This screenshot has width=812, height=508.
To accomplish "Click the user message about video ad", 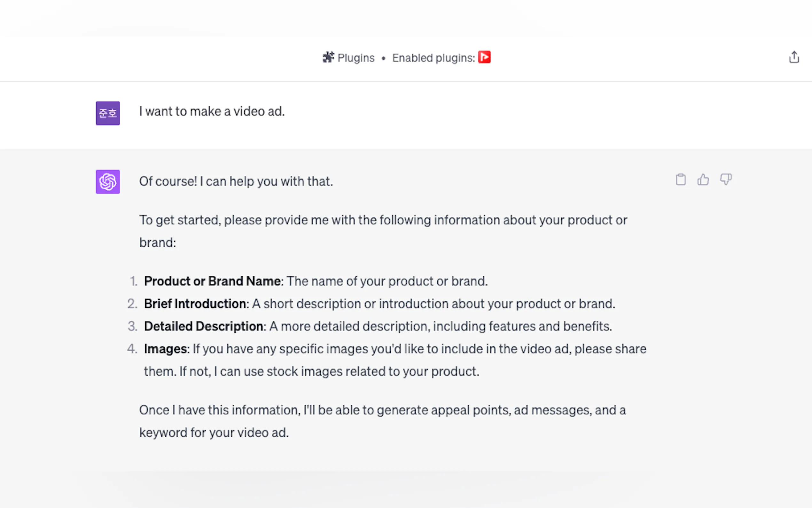I will tap(212, 111).
